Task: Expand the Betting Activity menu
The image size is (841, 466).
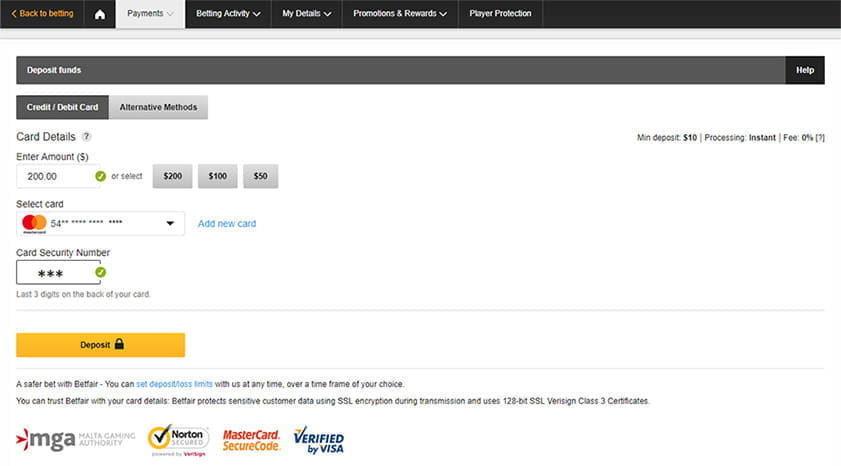Action: 228,14
